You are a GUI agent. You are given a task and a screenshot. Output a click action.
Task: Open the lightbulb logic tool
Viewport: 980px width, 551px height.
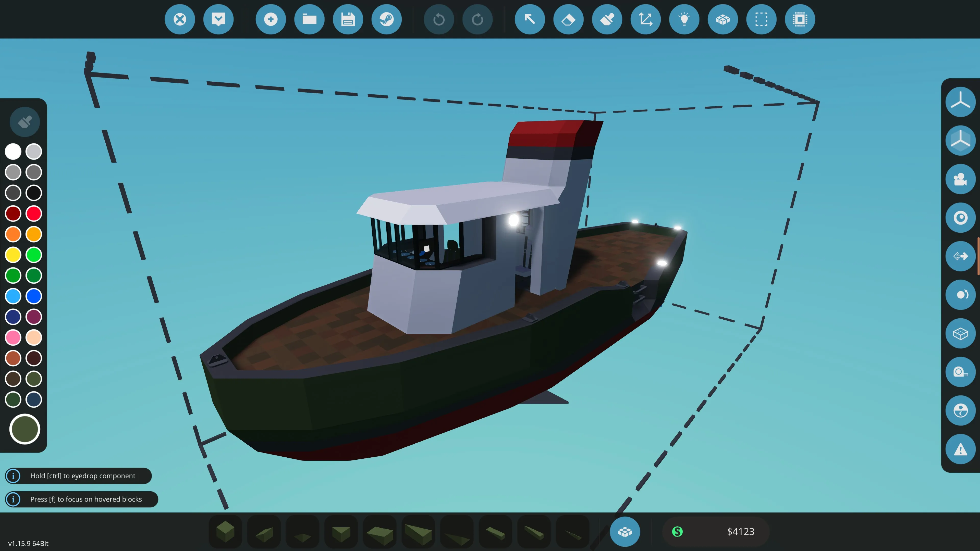click(684, 19)
